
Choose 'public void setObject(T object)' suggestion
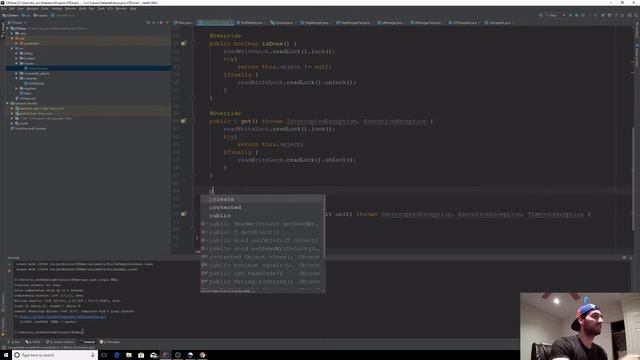click(x=262, y=240)
